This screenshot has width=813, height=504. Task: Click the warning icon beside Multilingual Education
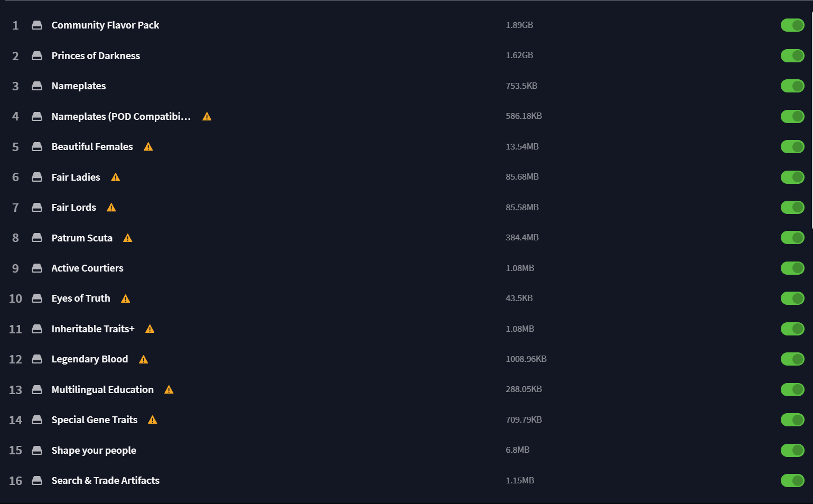169,389
